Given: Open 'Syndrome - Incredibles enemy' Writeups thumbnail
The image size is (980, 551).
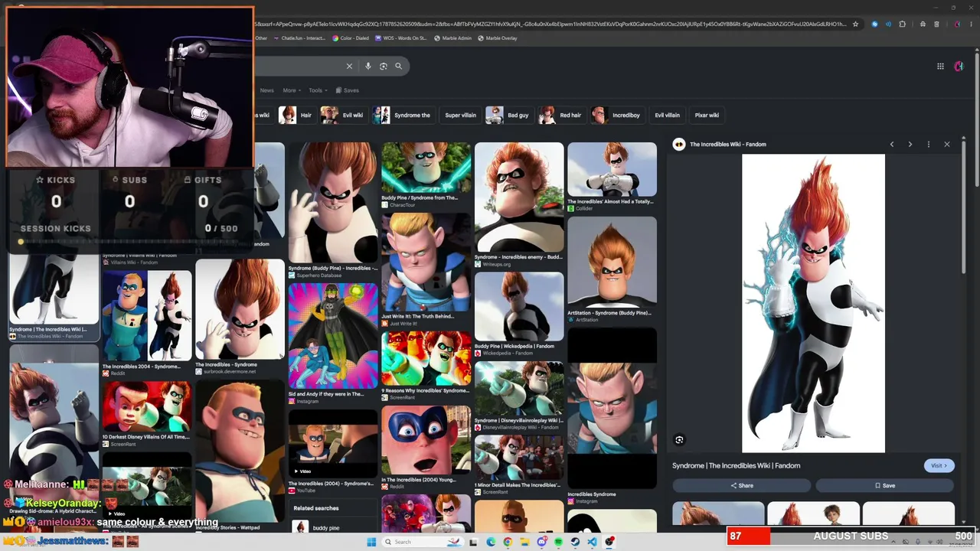Looking at the screenshot, I should (x=519, y=197).
